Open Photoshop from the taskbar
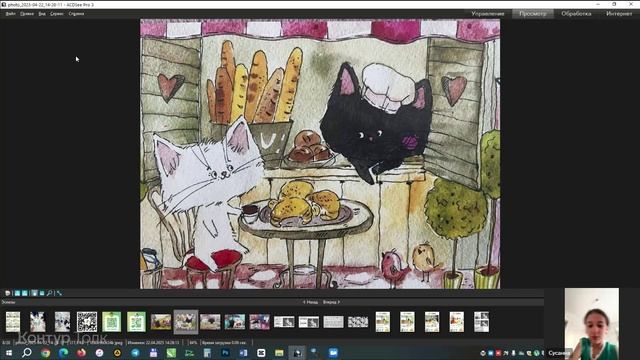Viewport: 640px width, 360px height. tap(225, 353)
